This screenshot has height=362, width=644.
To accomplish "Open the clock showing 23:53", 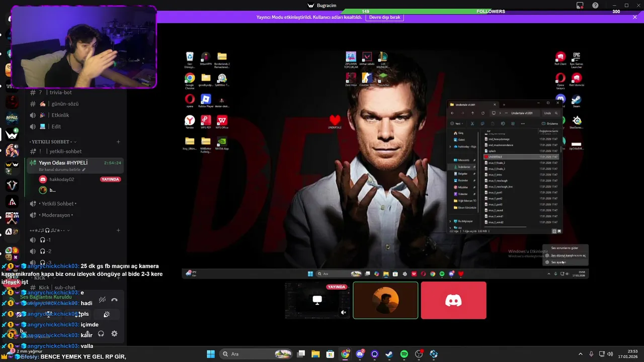I will coord(629,354).
